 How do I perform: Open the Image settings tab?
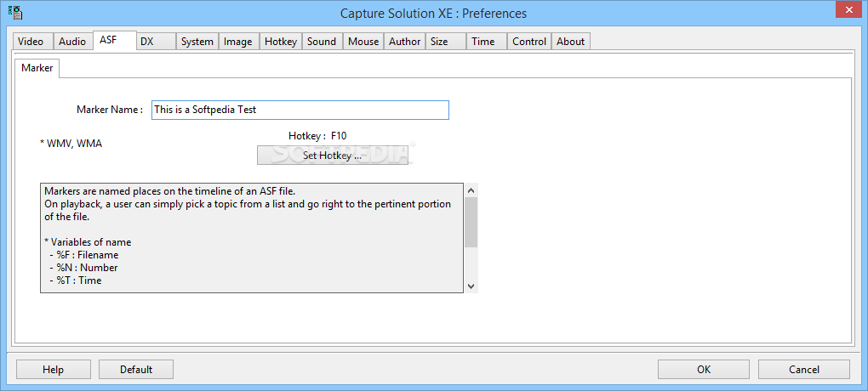click(x=238, y=42)
